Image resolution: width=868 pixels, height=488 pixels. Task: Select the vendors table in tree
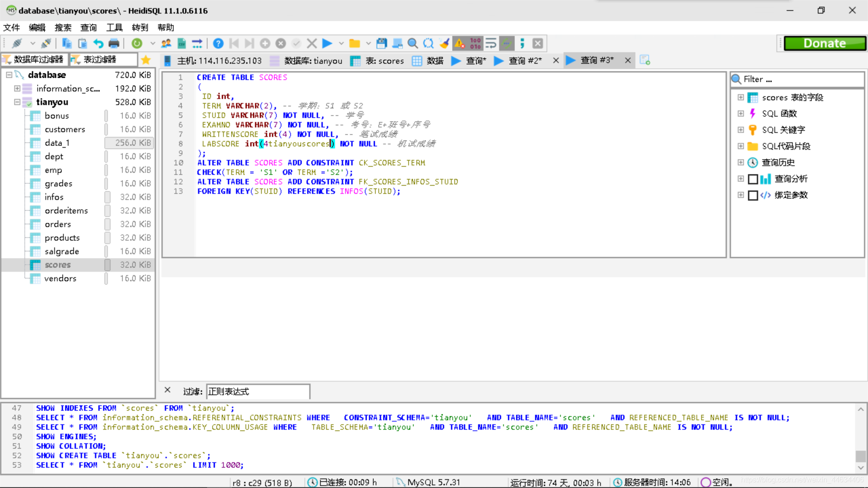pos(60,278)
